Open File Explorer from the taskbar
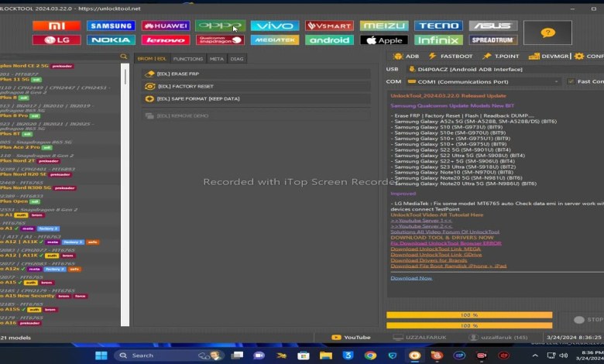 pos(326,355)
